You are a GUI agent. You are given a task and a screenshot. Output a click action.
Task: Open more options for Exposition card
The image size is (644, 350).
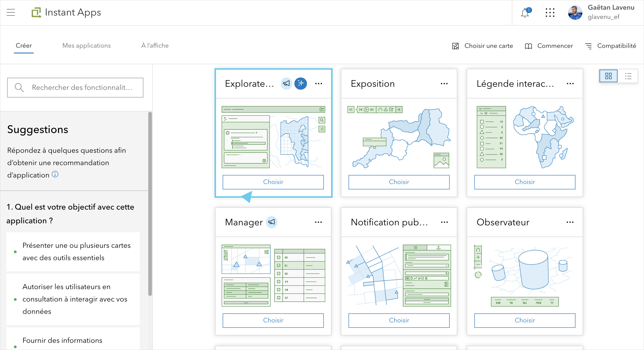click(444, 84)
